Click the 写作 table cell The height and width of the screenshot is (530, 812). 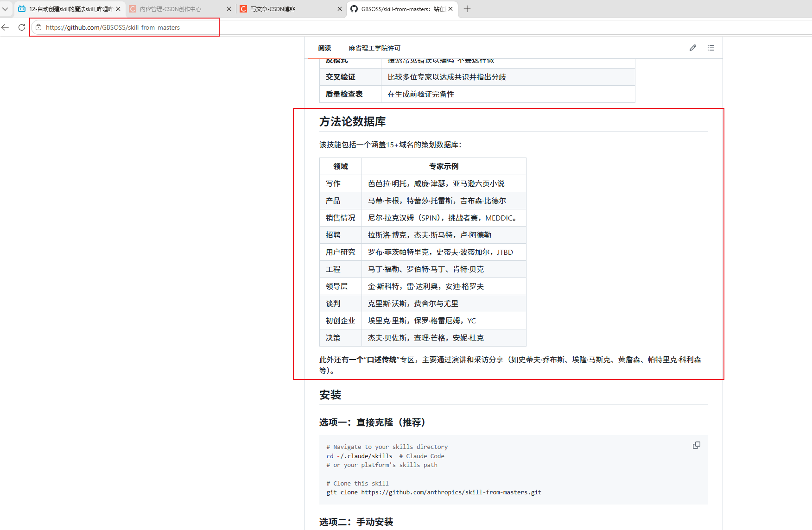341,183
